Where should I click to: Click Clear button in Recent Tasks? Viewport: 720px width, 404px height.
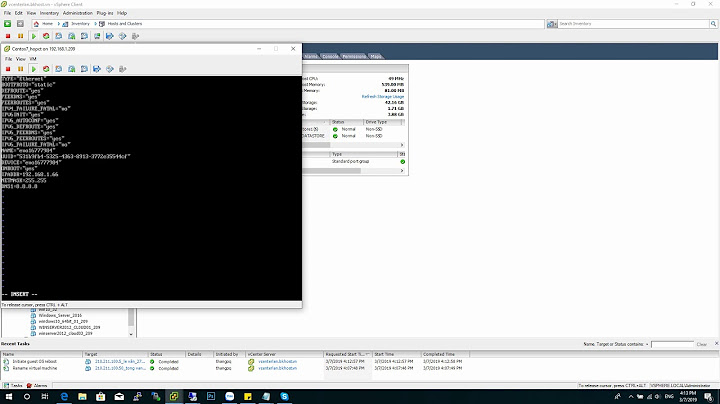click(701, 344)
